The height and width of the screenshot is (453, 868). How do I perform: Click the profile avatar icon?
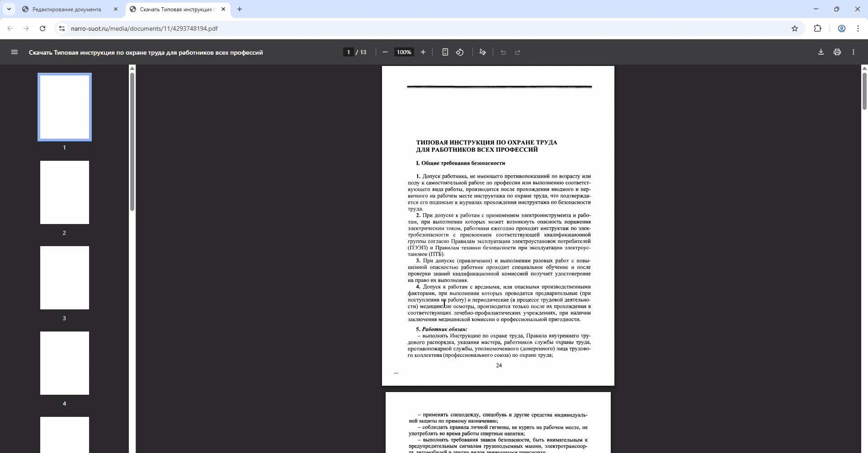(x=841, y=28)
